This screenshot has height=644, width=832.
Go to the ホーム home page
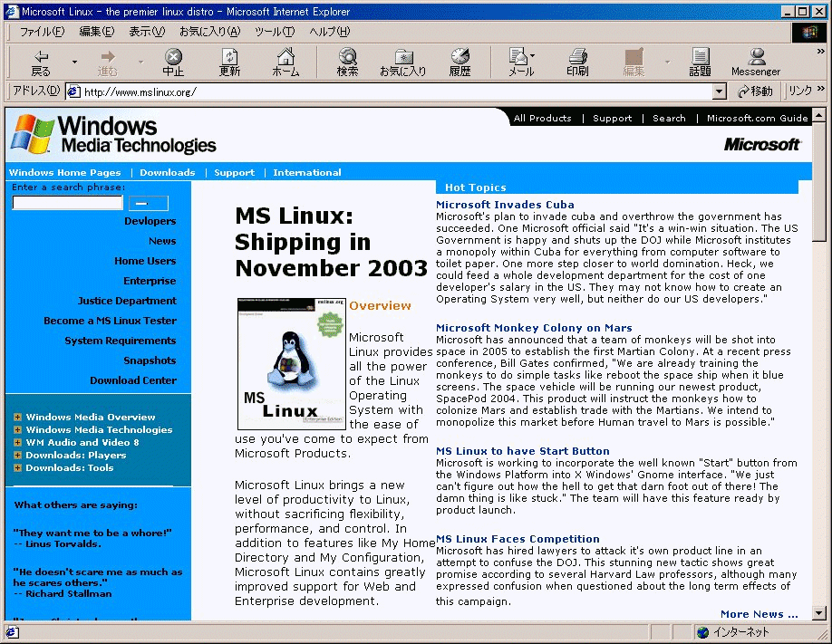coord(285,63)
